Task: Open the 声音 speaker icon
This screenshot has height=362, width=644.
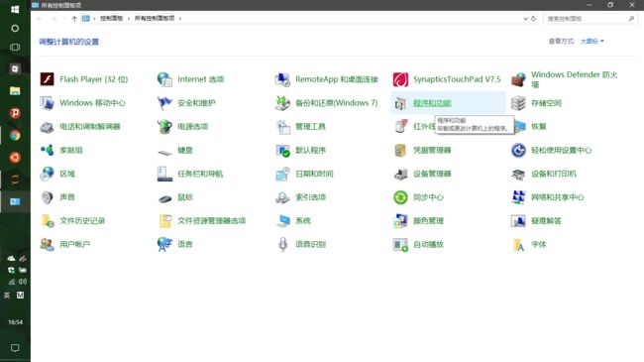Action: (x=47, y=197)
